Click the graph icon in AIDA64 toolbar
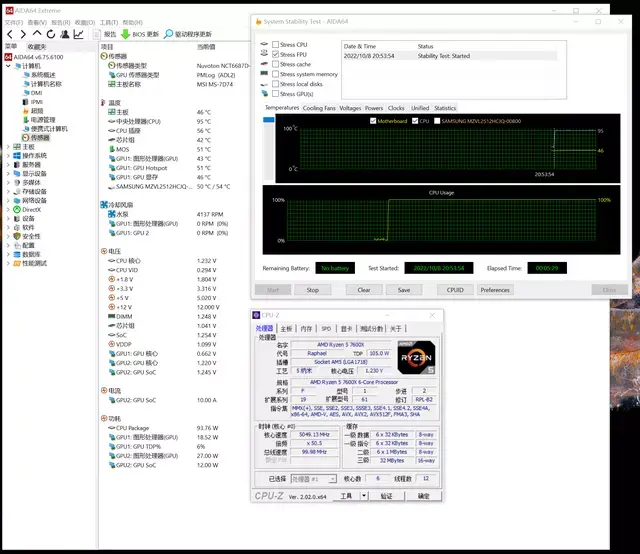The image size is (640, 554). pyautogui.click(x=78, y=34)
